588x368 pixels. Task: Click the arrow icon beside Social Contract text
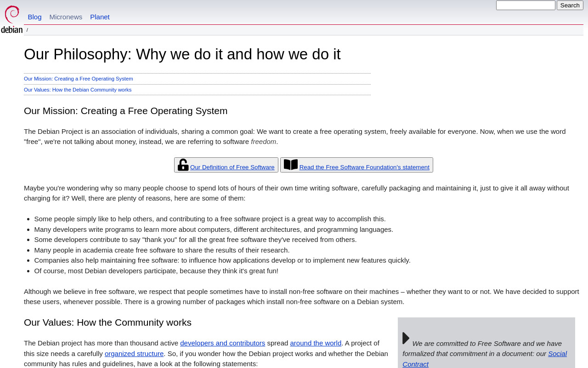tap(406, 338)
